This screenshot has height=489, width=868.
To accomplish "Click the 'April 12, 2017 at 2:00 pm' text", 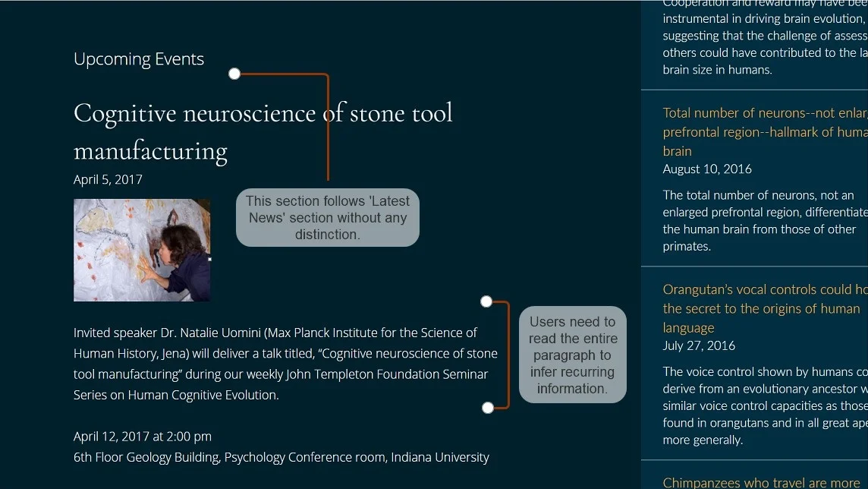I will pos(143,437).
